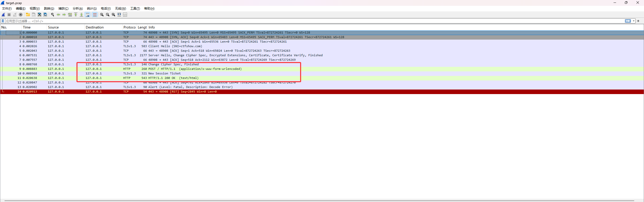Click the shark fin start capture icon
The image size is (644, 202).
3,15
